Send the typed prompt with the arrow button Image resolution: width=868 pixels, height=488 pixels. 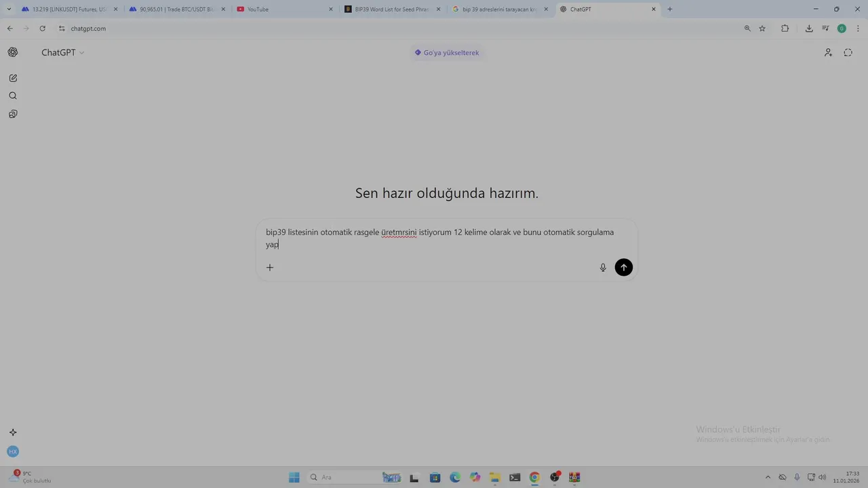(624, 267)
